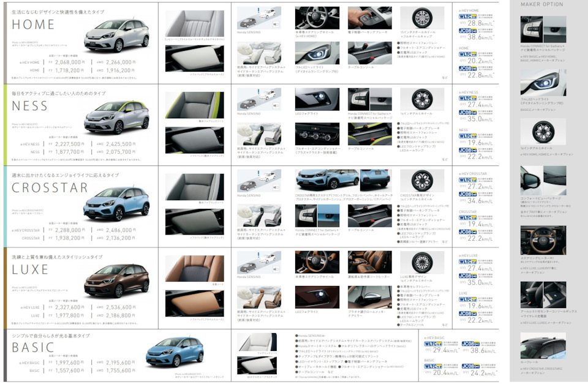Open maker option roof rail image
The width and height of the screenshot is (588, 384).
click(x=543, y=345)
